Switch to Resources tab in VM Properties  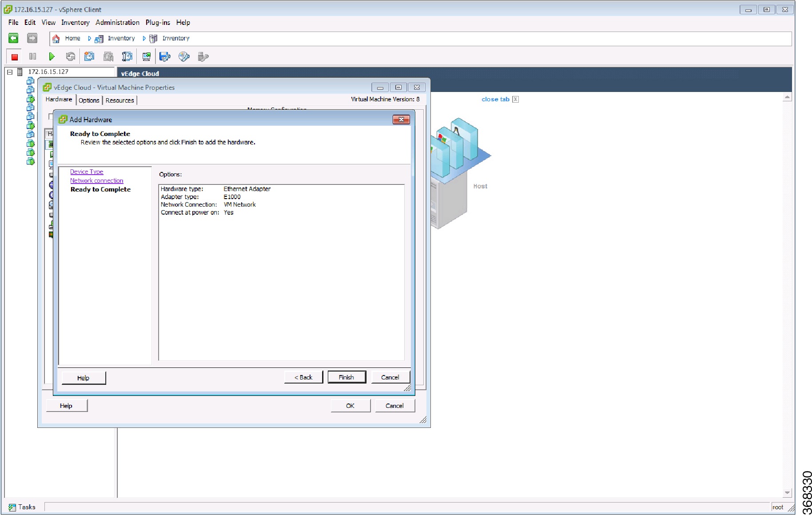[119, 100]
